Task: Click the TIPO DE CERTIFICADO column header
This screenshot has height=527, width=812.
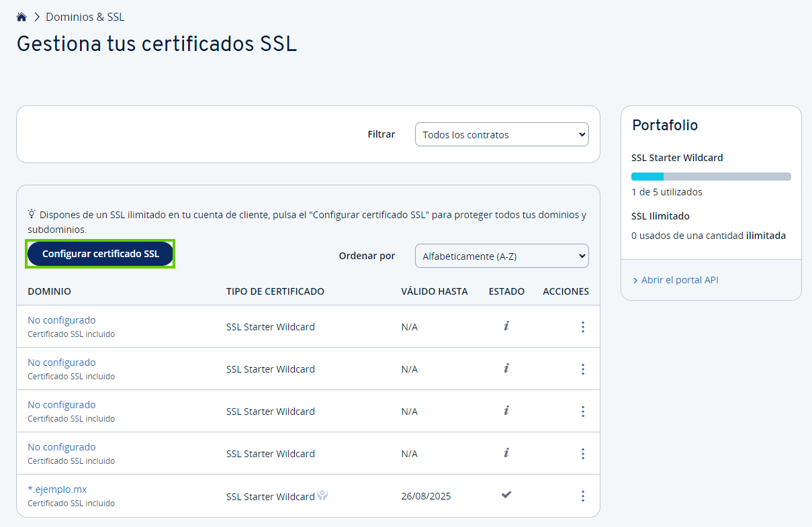Action: pos(275,291)
